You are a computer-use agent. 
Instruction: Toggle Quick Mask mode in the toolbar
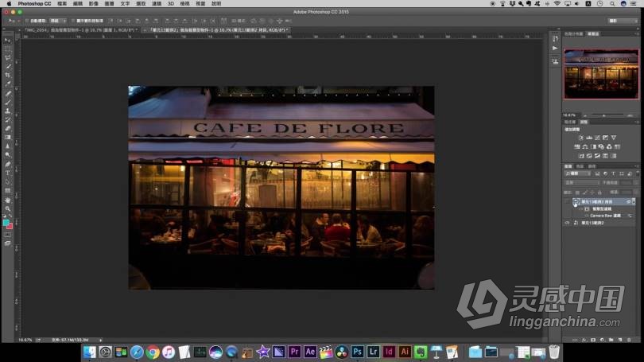click(x=7, y=235)
